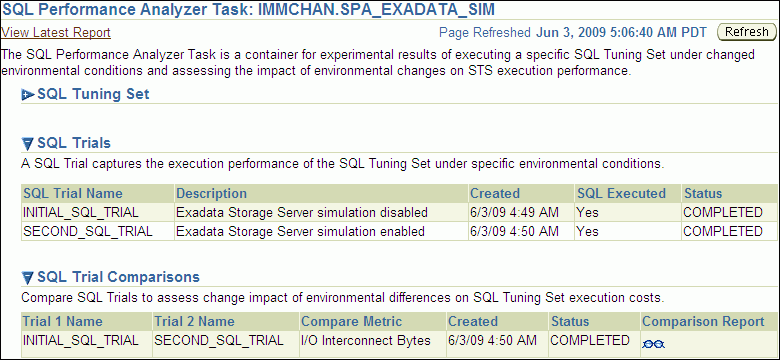Click 'Exadata Storage Server simulation disabled' description
Screen dimensions: 780x360
tap(302, 213)
